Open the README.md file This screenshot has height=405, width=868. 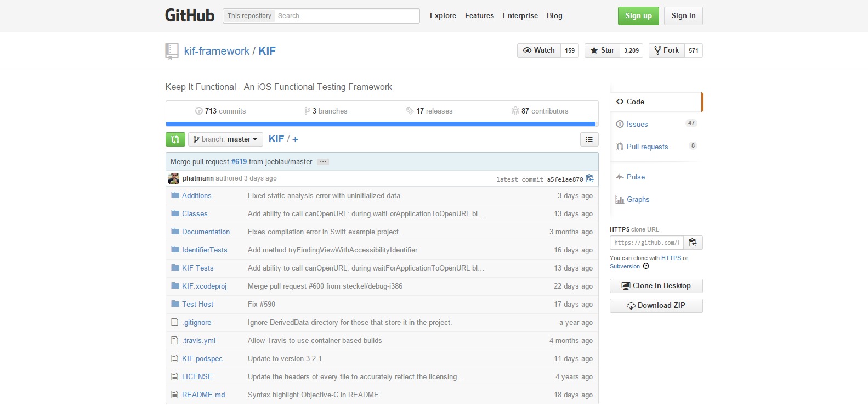click(203, 395)
